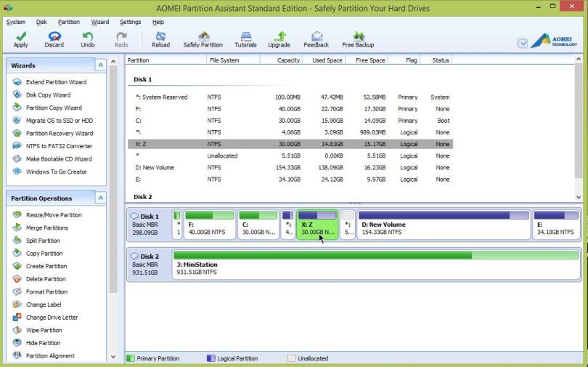Open the Disk menu

click(x=41, y=22)
